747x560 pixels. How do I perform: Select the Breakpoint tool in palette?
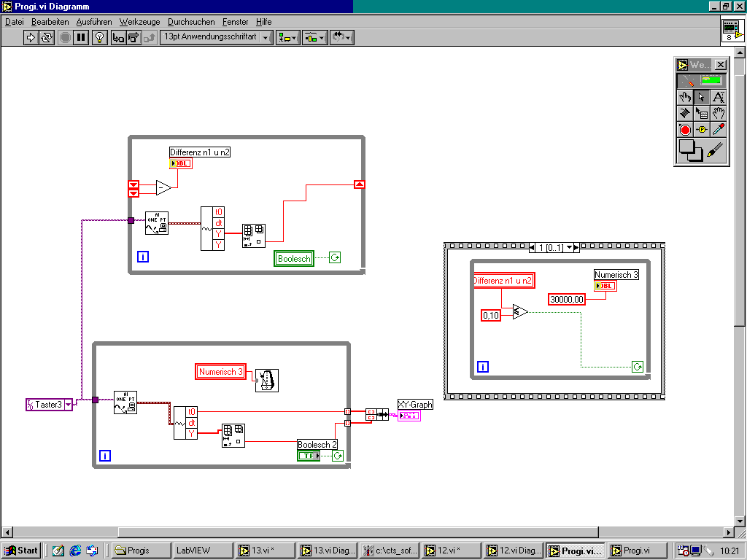pyautogui.click(x=684, y=130)
